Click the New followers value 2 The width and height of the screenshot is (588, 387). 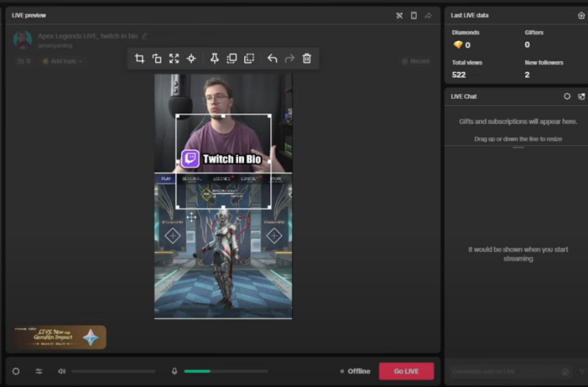[527, 75]
